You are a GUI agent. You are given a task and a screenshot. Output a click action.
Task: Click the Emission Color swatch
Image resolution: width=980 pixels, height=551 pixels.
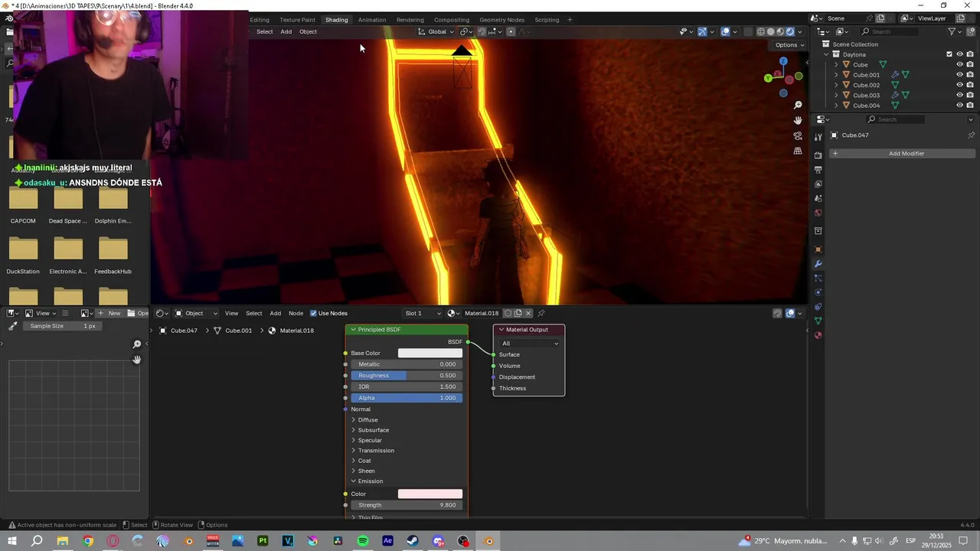430,494
